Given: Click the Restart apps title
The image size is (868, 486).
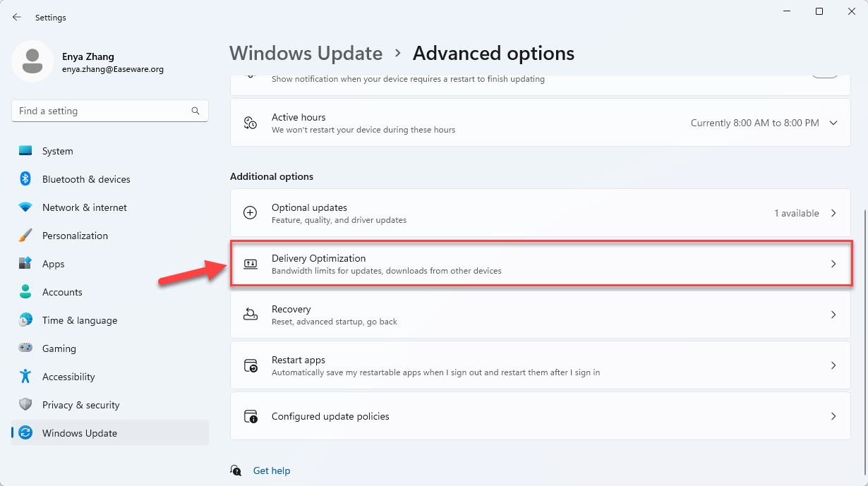Looking at the screenshot, I should point(299,360).
